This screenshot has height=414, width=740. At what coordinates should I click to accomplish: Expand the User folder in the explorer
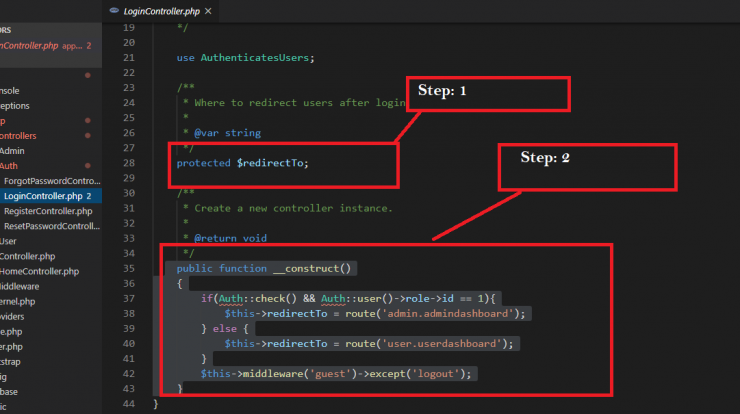tap(8, 241)
